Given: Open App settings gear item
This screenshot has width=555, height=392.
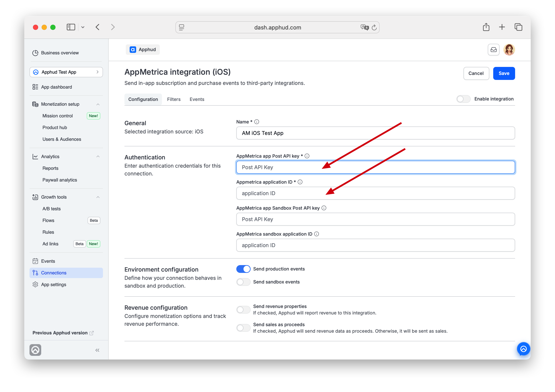Looking at the screenshot, I should pyautogui.click(x=66, y=285).
